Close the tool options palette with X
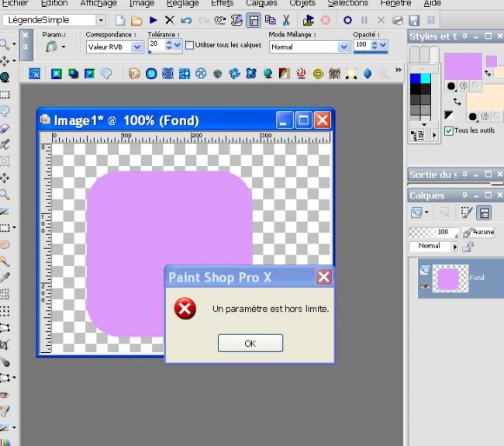The width and height of the screenshot is (504, 446). (26, 35)
